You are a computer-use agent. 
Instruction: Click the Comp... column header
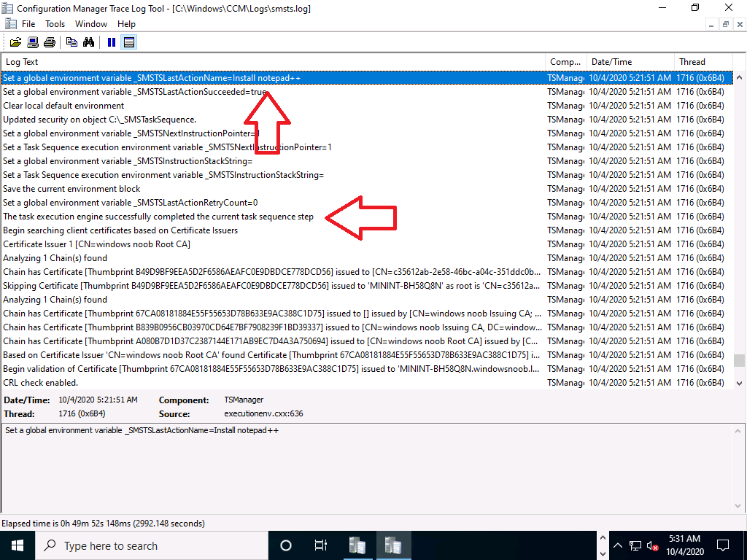(x=566, y=62)
